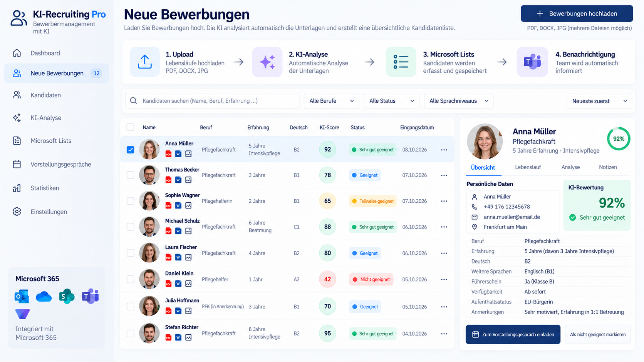
Task: Select the Übersicht tab
Action: [x=483, y=168]
